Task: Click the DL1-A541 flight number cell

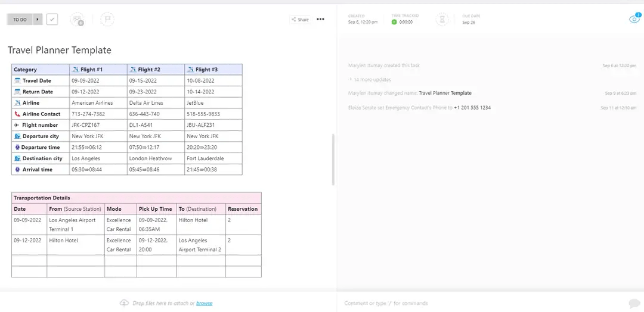Action: click(x=156, y=125)
